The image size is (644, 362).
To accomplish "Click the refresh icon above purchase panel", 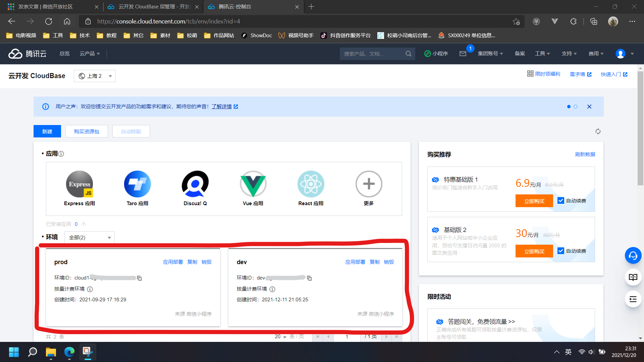I will (x=598, y=131).
